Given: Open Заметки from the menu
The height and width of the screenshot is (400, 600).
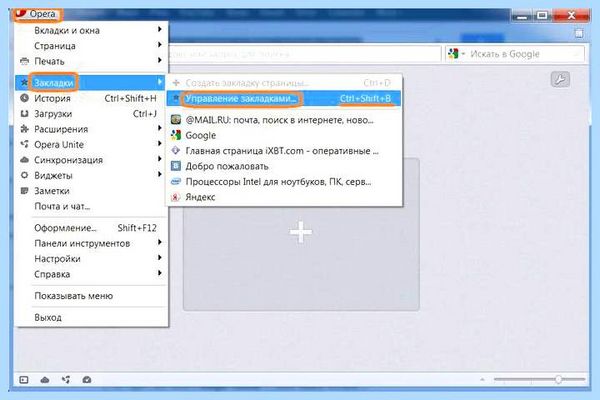Looking at the screenshot, I should tap(91, 191).
